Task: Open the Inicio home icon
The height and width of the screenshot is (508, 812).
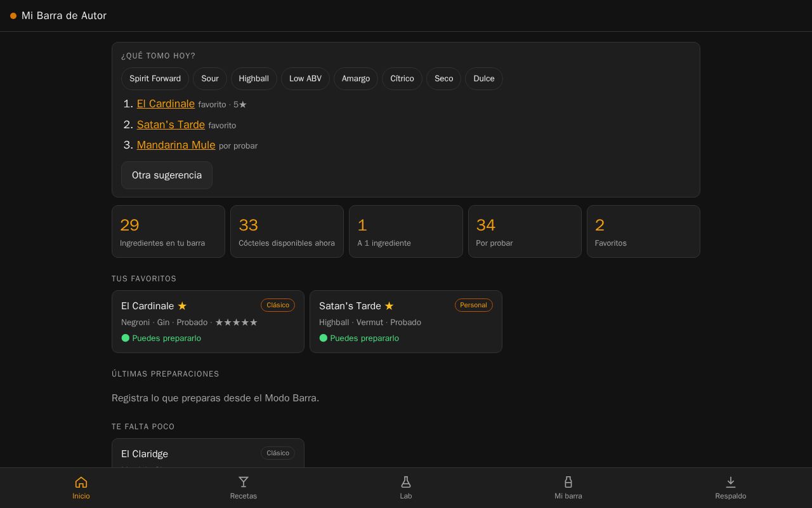Action: (x=81, y=482)
